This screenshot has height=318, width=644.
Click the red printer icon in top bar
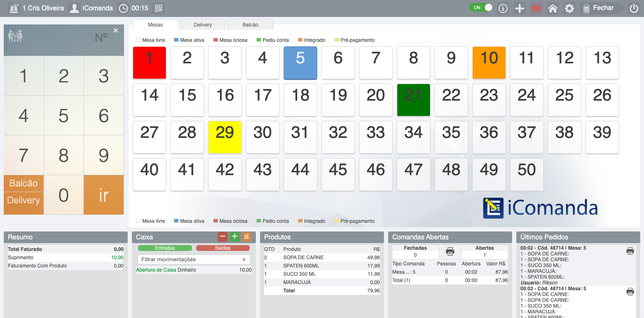point(536,8)
